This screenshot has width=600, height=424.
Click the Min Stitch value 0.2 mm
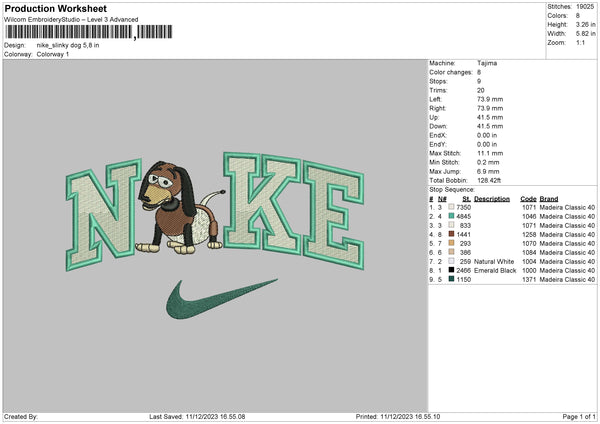(x=488, y=162)
